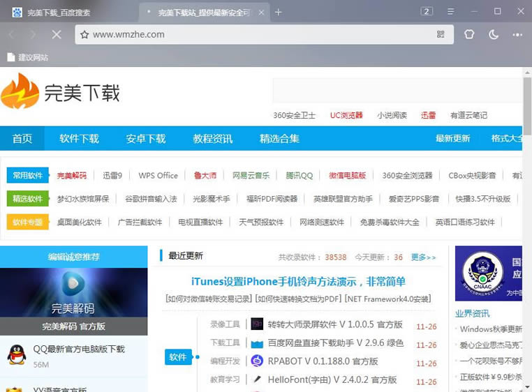Screen dimensions: 532x392
Task: Click the 小说阅读 hot link
Action: (x=392, y=115)
